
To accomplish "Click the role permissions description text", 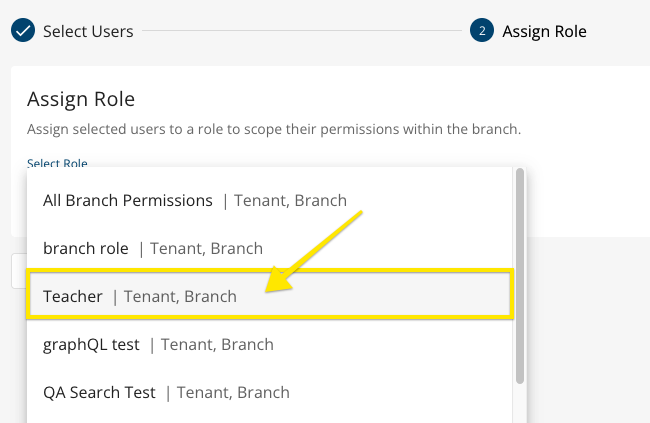I will coord(274,129).
